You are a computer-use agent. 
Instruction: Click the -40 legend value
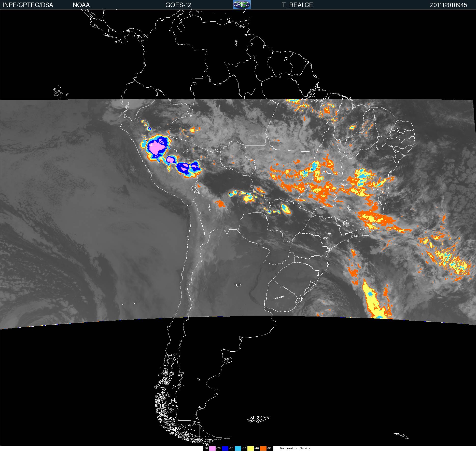pos(257,448)
